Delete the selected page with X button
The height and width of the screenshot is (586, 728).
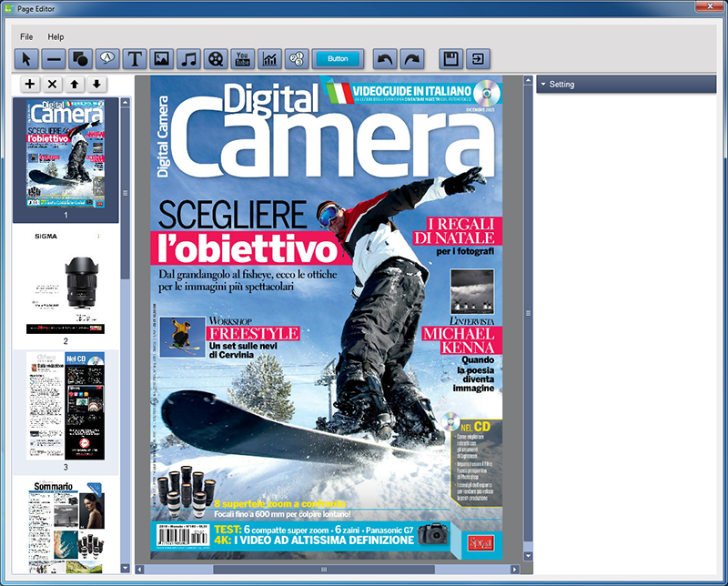52,84
